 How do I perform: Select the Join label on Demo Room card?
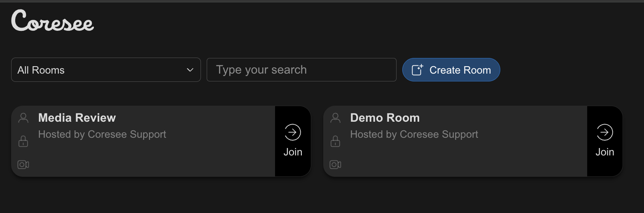click(605, 152)
